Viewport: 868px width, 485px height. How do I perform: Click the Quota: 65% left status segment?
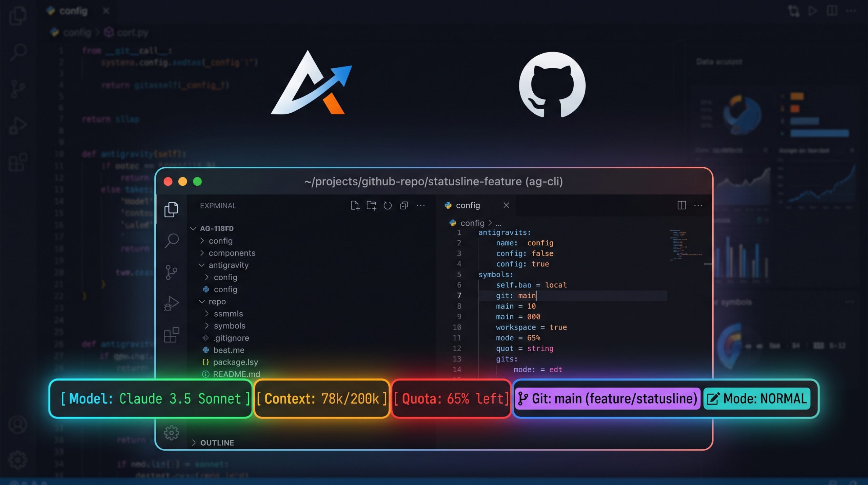click(451, 399)
